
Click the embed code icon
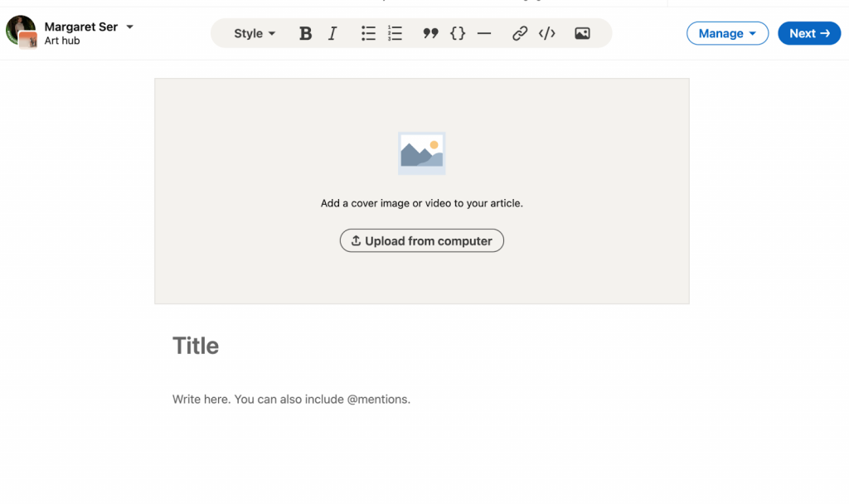[546, 34]
